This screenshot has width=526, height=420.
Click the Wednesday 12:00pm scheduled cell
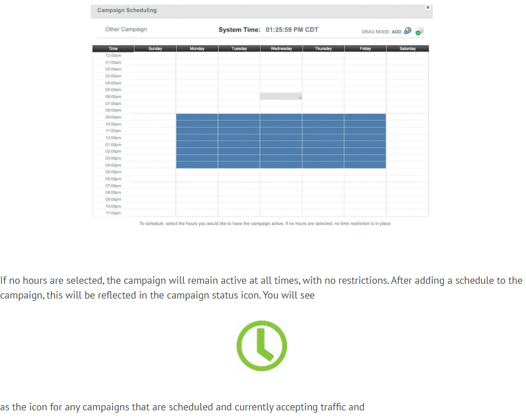pyautogui.click(x=281, y=137)
